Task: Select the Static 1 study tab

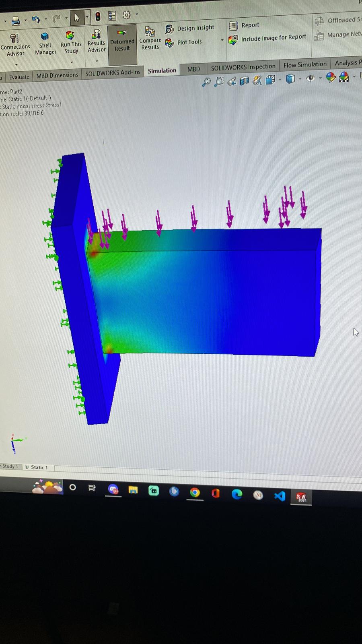Action: 37,467
